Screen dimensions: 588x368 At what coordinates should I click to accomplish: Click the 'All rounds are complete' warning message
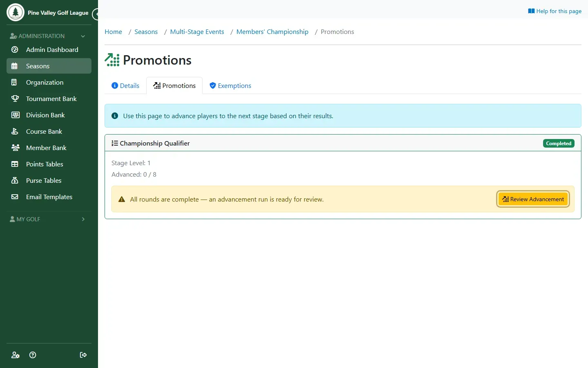227,200
